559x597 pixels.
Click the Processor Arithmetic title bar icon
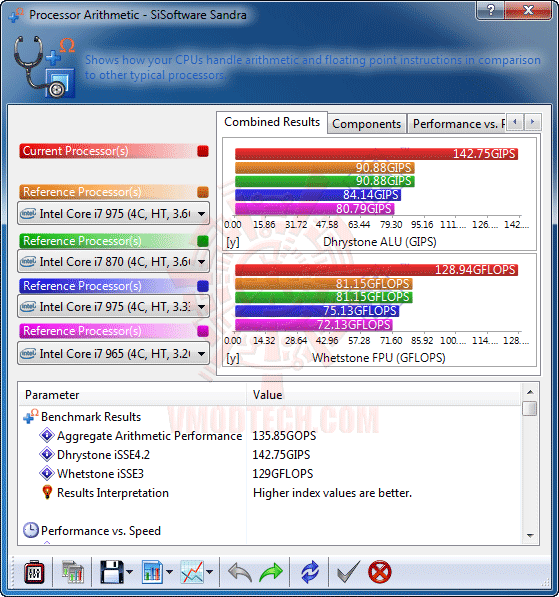16,15
